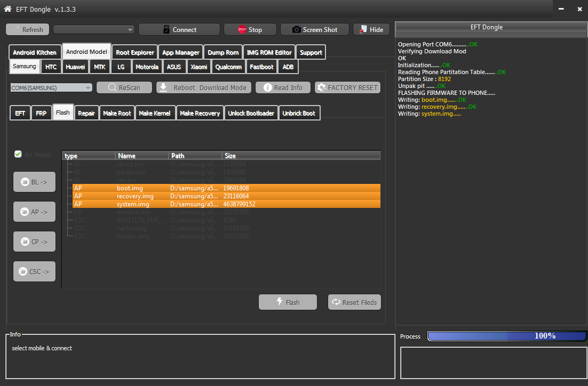The height and width of the screenshot is (386, 588).
Task: Select the Qualcomm tab
Action: (228, 67)
